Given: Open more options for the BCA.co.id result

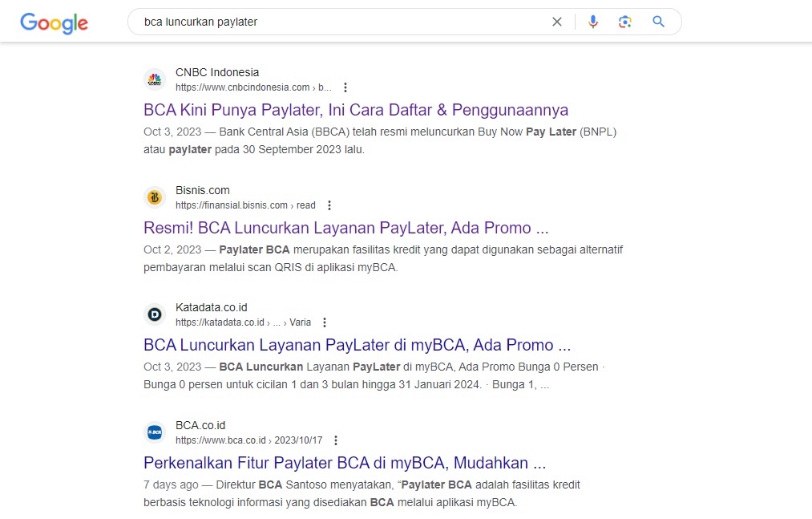Looking at the screenshot, I should [x=336, y=440].
